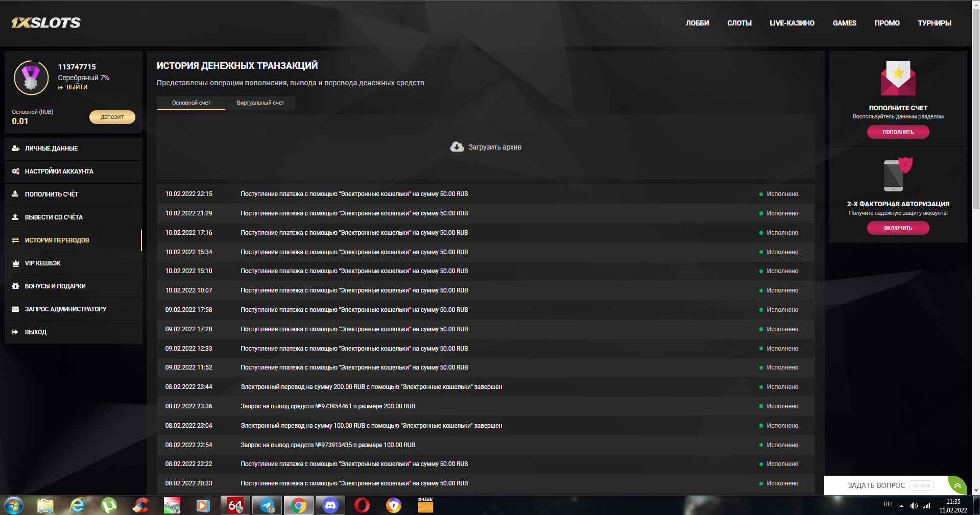Image resolution: width=980 pixels, height=515 pixels.
Task: Select ИСТОРИЯ ПЕРЕВОДОВ sidebar item
Action: 74,240
